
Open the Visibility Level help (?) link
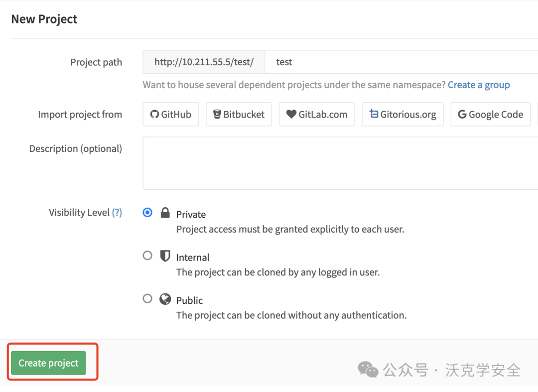coord(117,212)
